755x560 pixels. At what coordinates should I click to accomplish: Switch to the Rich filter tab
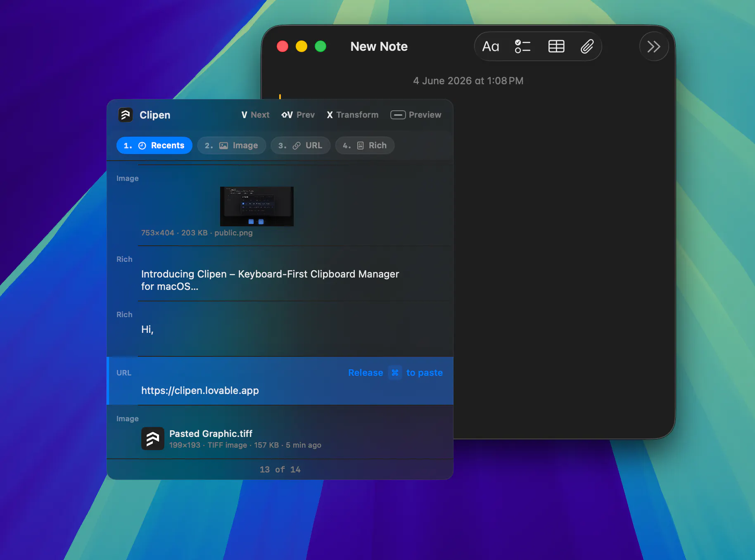tap(365, 145)
